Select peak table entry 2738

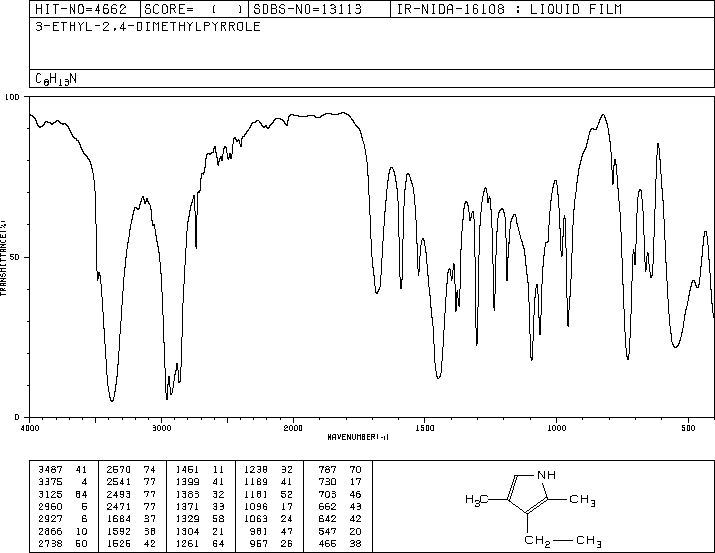pos(51,543)
